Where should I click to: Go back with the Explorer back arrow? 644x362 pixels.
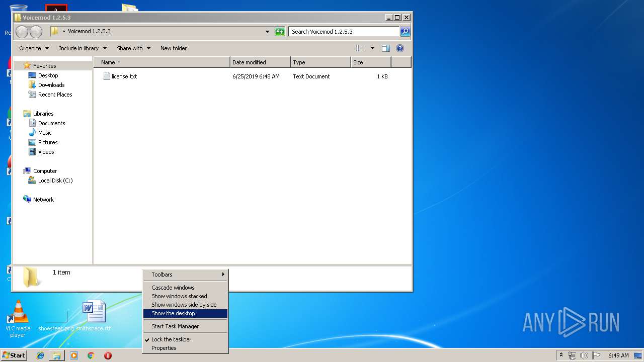22,32
